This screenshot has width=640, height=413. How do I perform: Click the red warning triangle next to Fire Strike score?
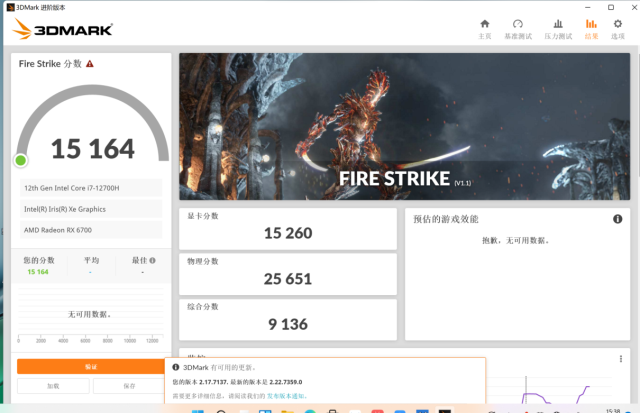click(x=90, y=64)
